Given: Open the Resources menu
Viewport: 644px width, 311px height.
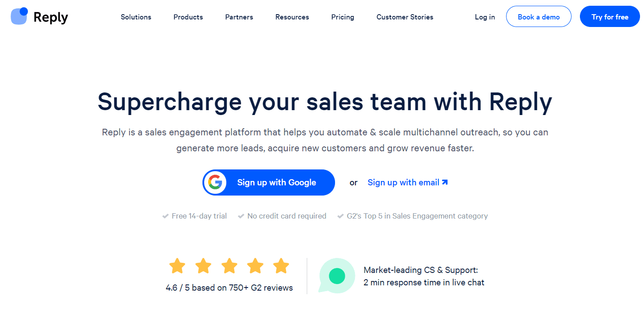Looking at the screenshot, I should coord(292,17).
